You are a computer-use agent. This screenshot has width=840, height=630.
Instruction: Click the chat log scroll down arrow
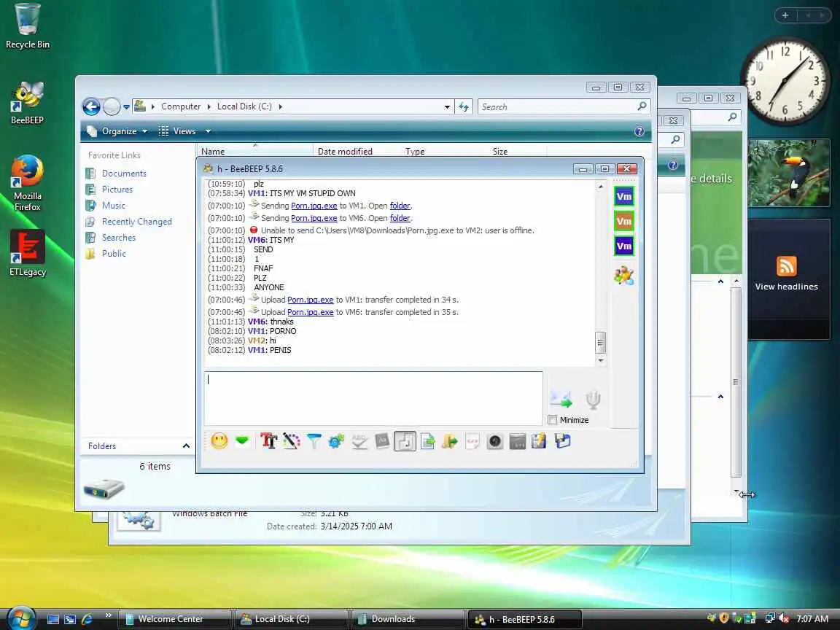pyautogui.click(x=601, y=360)
